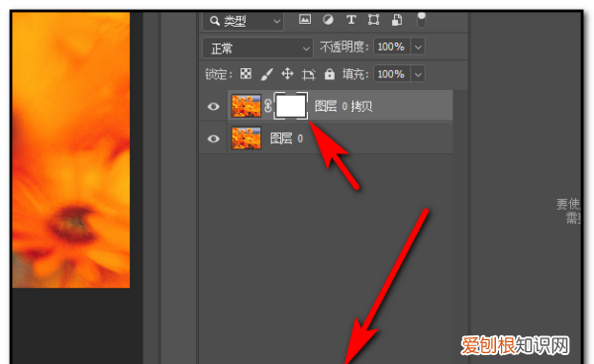Open the 正常 blend mode dropdown
This screenshot has height=364, width=594.
pyautogui.click(x=258, y=48)
